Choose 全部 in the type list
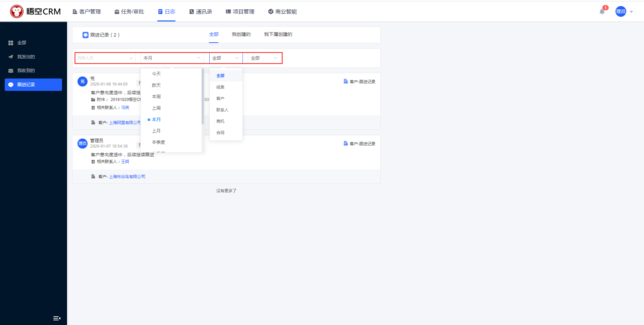This screenshot has width=644, height=325. tap(226, 76)
